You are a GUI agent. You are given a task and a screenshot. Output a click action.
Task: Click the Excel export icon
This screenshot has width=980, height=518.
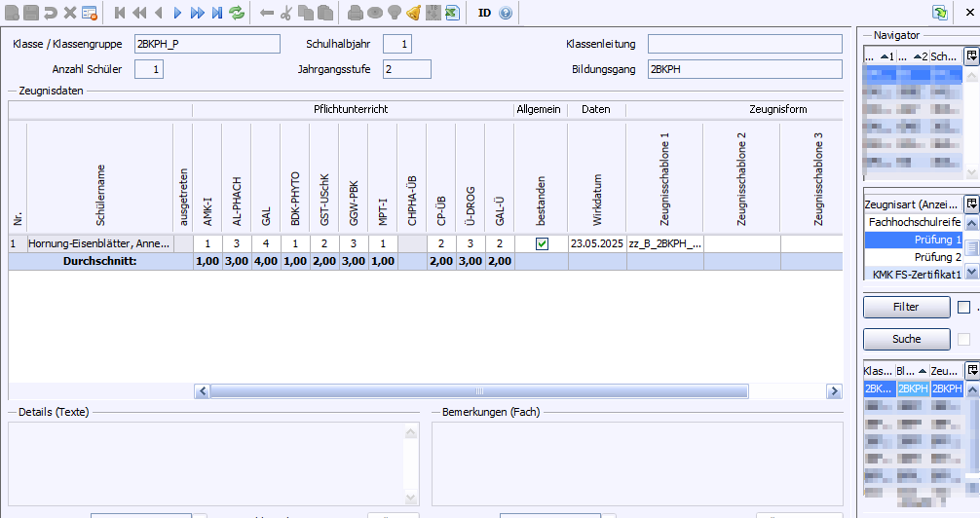452,13
